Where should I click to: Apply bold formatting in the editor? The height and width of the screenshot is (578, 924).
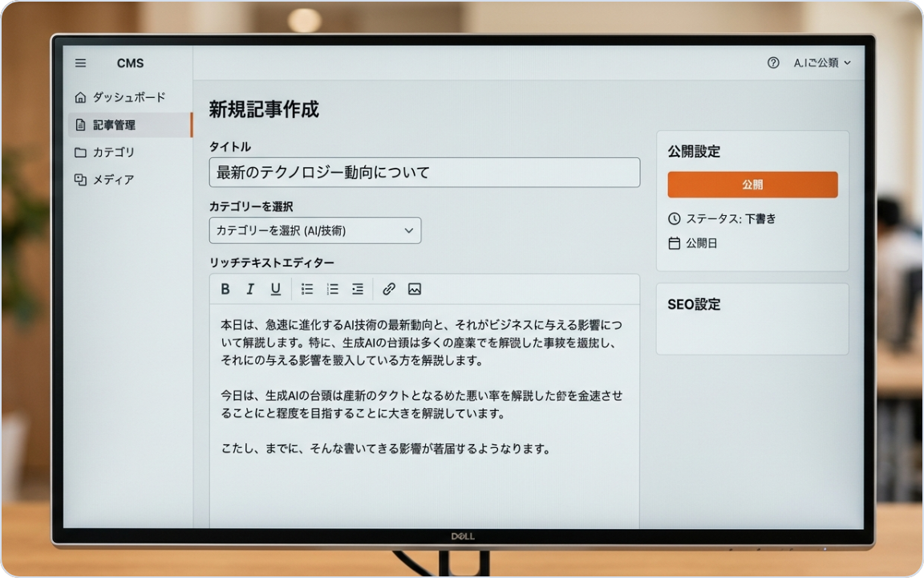point(225,289)
